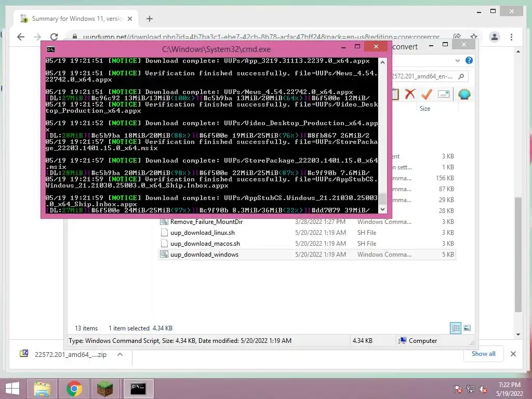This screenshot has height=399, width=532.
Task: Select the cmd.exe taskbar button
Action: (138, 389)
